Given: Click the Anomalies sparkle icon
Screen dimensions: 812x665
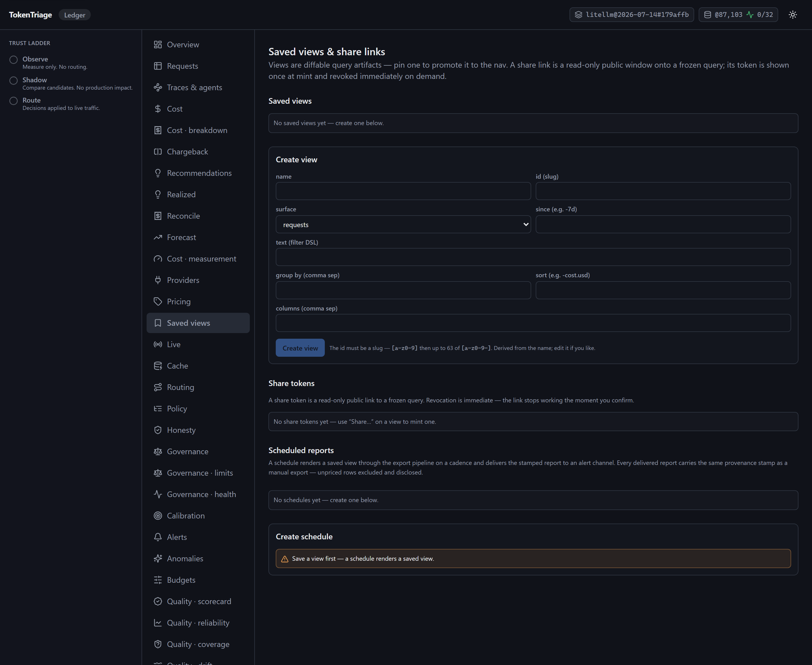Looking at the screenshot, I should 158,559.
